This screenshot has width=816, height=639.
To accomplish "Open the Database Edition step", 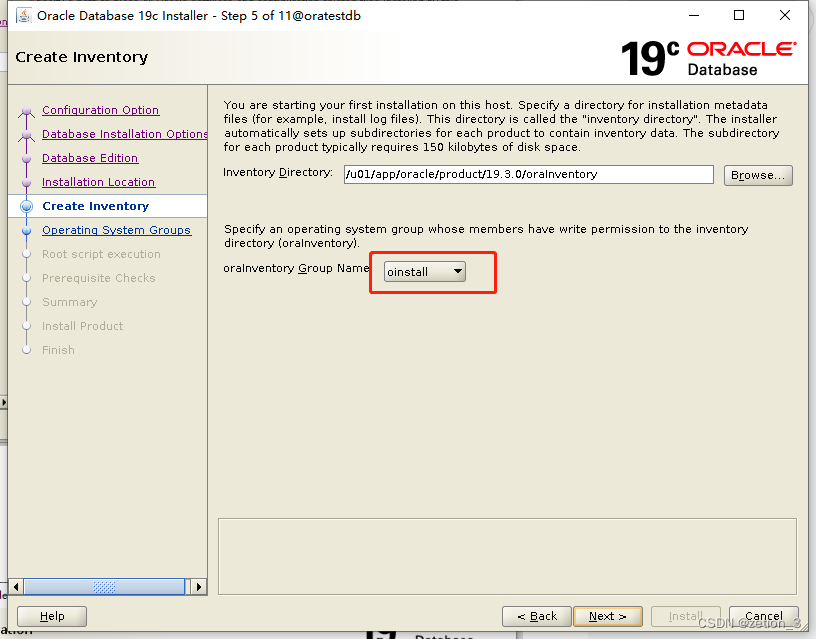I will (x=90, y=158).
